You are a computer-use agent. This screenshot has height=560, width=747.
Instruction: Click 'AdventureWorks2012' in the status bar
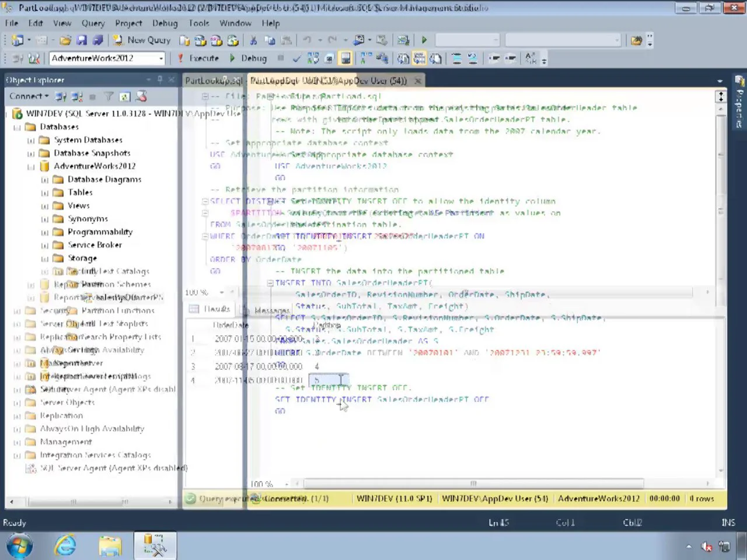click(x=599, y=499)
